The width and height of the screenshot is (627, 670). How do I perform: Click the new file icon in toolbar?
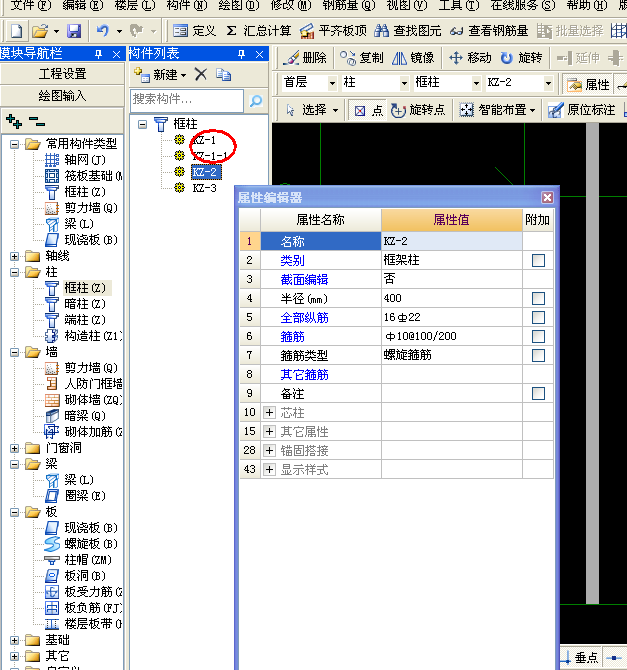[17, 31]
